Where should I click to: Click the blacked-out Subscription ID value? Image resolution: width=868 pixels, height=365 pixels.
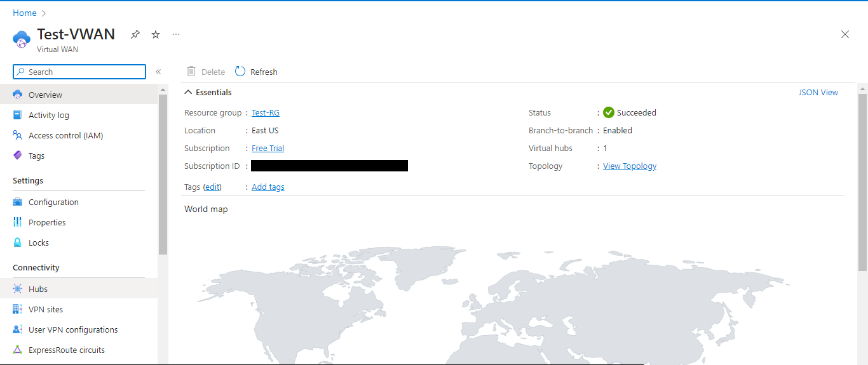(329, 166)
